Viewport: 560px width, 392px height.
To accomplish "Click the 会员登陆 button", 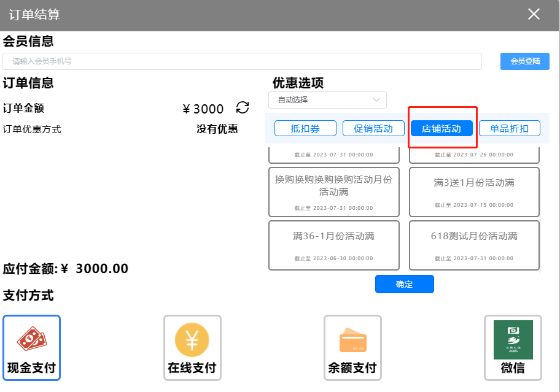I will (525, 61).
